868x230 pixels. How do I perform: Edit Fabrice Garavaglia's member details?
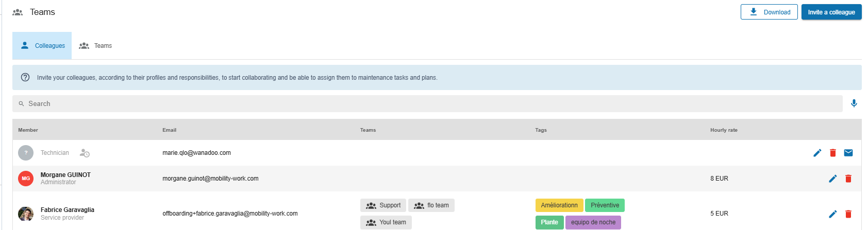coord(832,214)
